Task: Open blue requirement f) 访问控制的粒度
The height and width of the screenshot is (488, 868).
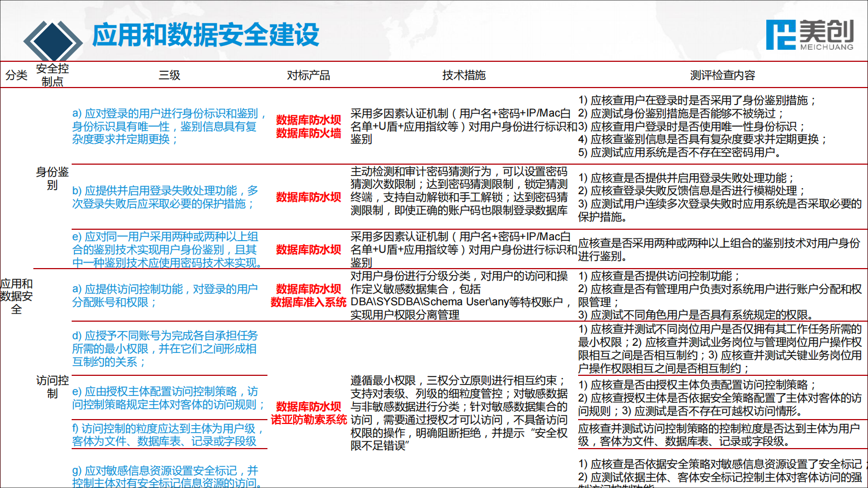Action: pyautogui.click(x=168, y=435)
